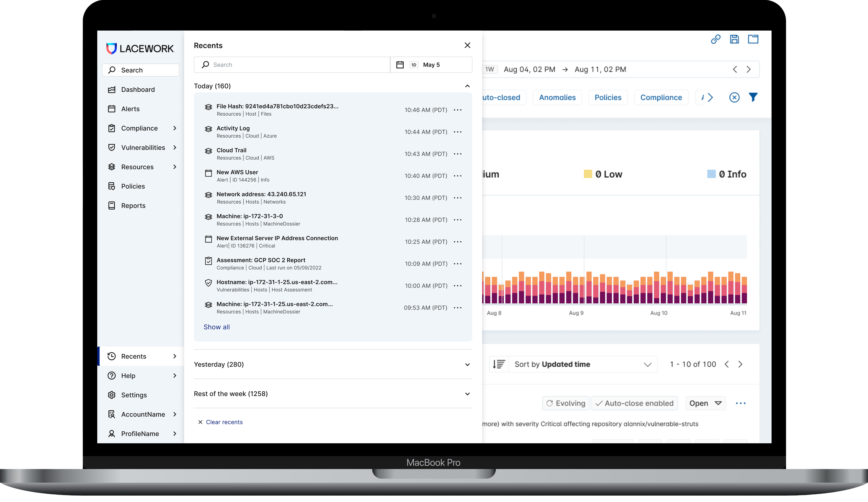The height and width of the screenshot is (502, 868).
Task: Expand the Compliance sidebar chevron
Action: (175, 128)
